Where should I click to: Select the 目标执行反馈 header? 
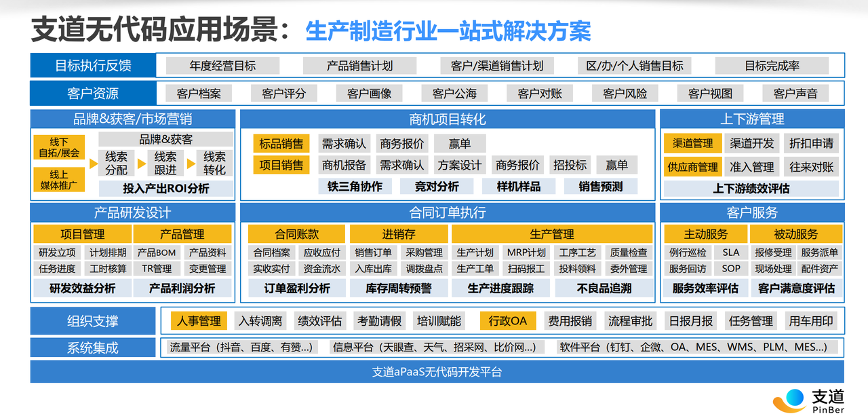click(x=93, y=66)
